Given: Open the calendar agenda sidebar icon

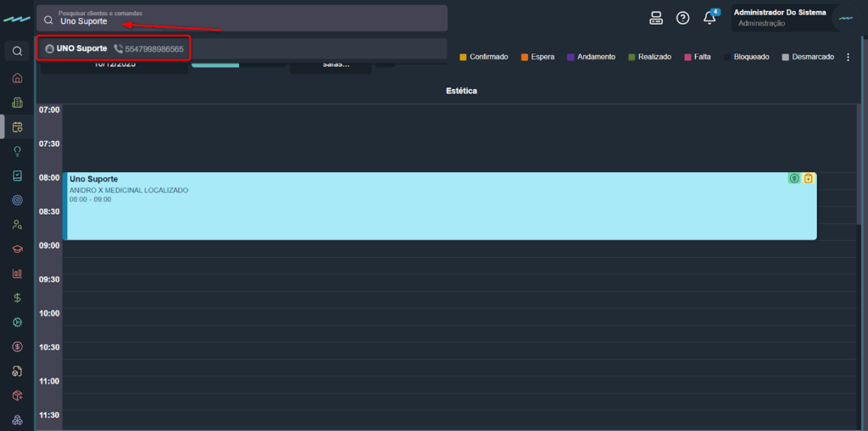Looking at the screenshot, I should coord(17,127).
